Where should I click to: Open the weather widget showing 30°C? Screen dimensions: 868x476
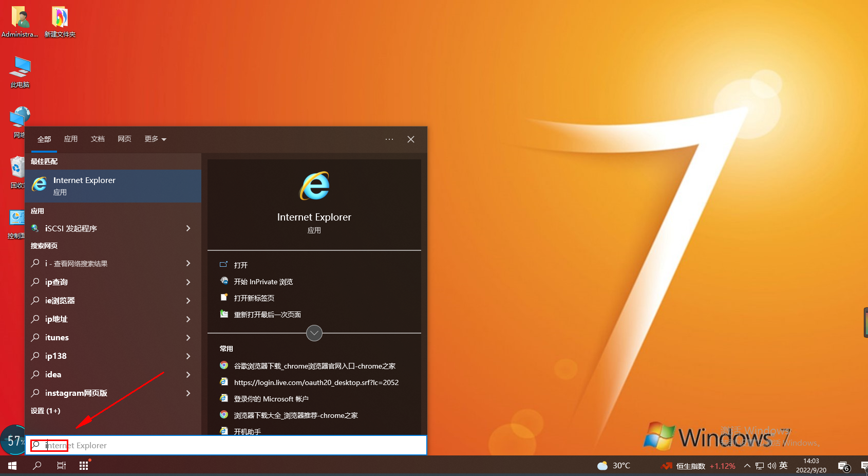click(614, 466)
